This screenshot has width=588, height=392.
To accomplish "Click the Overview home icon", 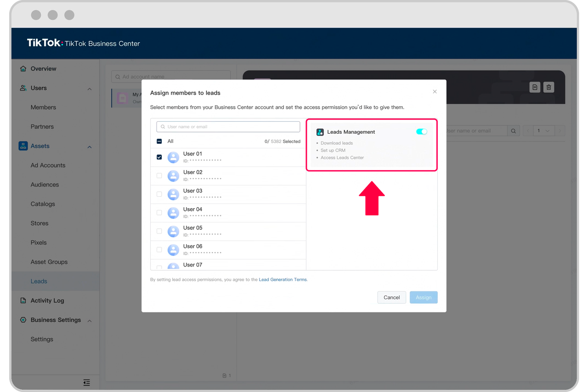I will coord(23,69).
